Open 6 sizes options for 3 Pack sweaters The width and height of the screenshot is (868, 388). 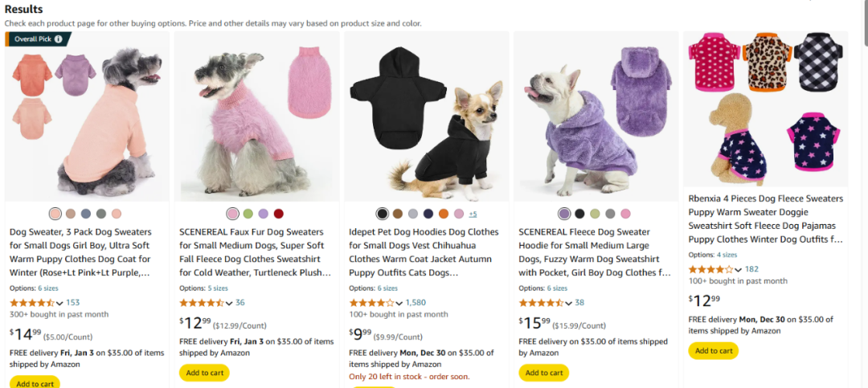click(47, 288)
